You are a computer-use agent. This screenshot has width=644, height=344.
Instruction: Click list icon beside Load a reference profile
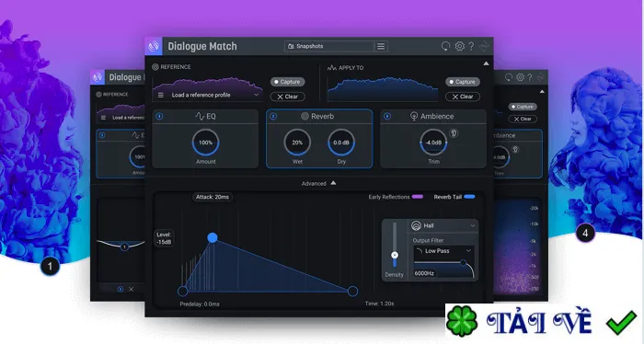(161, 96)
